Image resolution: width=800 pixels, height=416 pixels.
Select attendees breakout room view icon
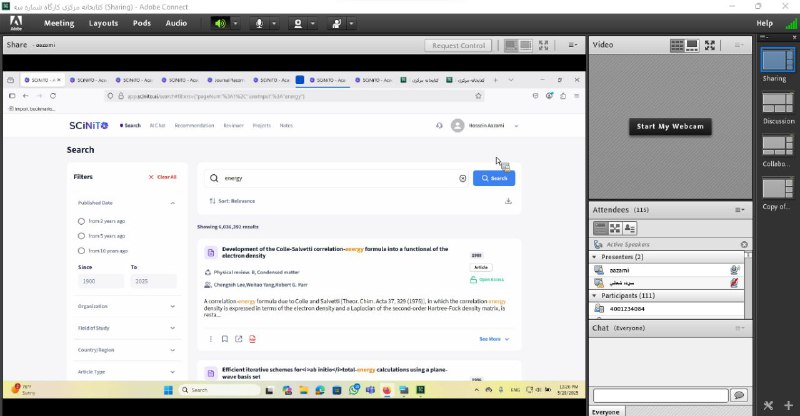(x=615, y=228)
